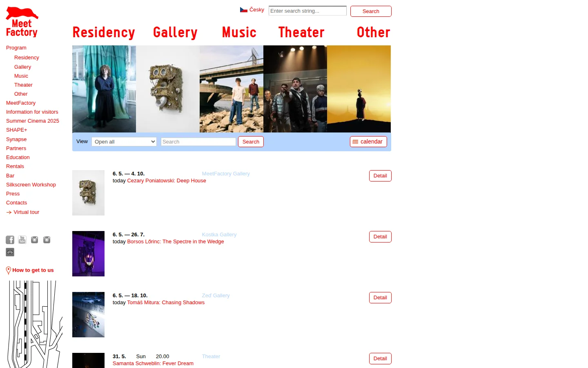This screenshot has height=368, width=588.
Task: Start the Virtual tour link
Action: (x=27, y=212)
